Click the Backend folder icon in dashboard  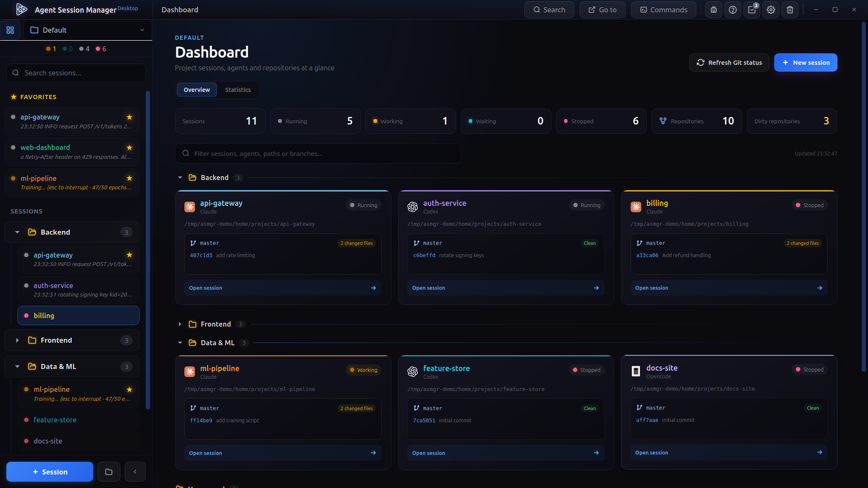point(192,177)
